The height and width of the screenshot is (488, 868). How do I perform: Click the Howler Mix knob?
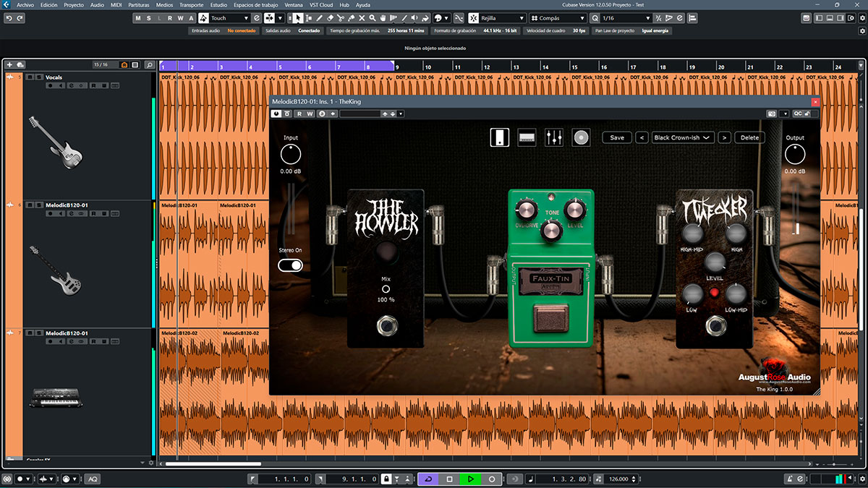point(386,289)
